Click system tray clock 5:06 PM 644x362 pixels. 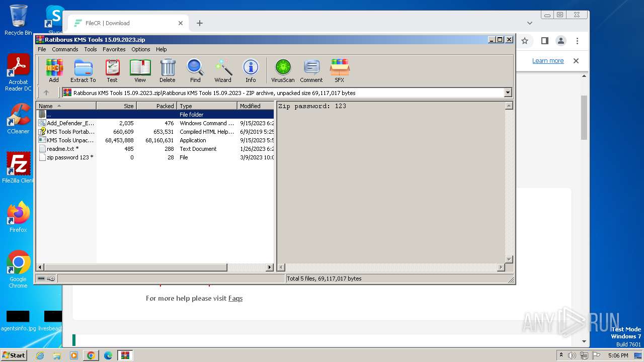(618, 355)
